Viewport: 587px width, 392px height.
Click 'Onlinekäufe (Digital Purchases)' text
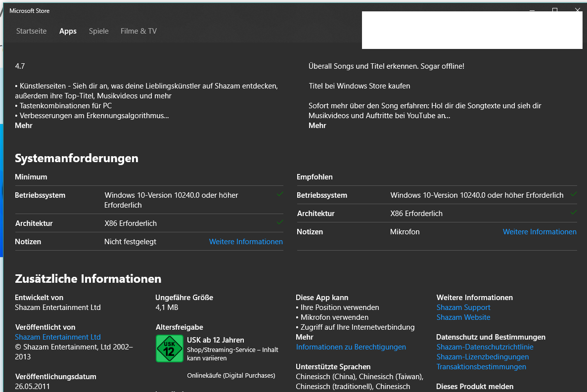231,376
